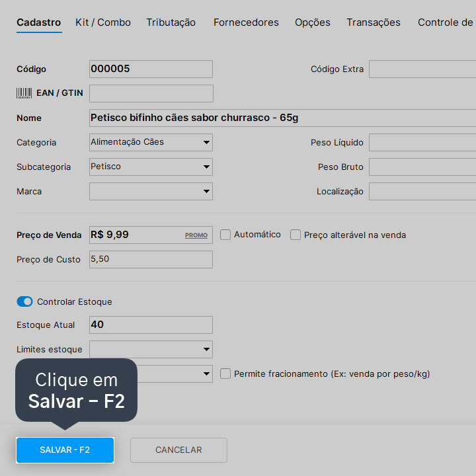
Task: Enable the Automático price checkbox
Action: tap(225, 235)
